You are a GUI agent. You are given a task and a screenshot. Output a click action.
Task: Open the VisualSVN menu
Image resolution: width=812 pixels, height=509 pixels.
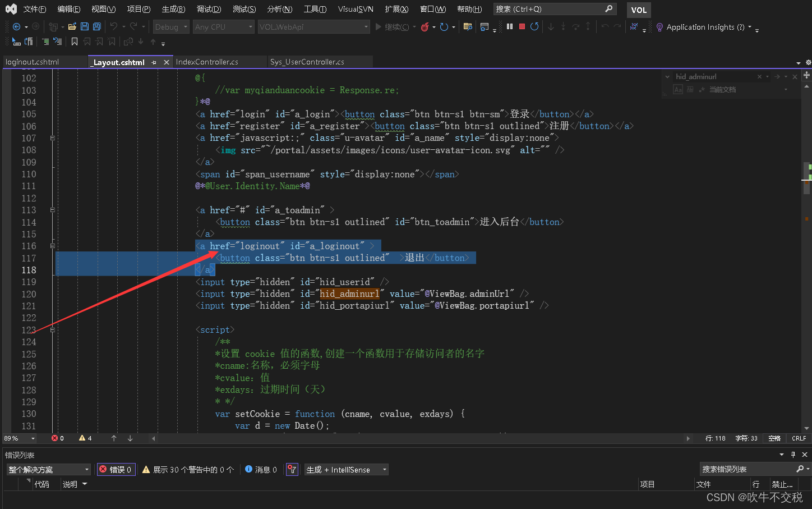(356, 9)
